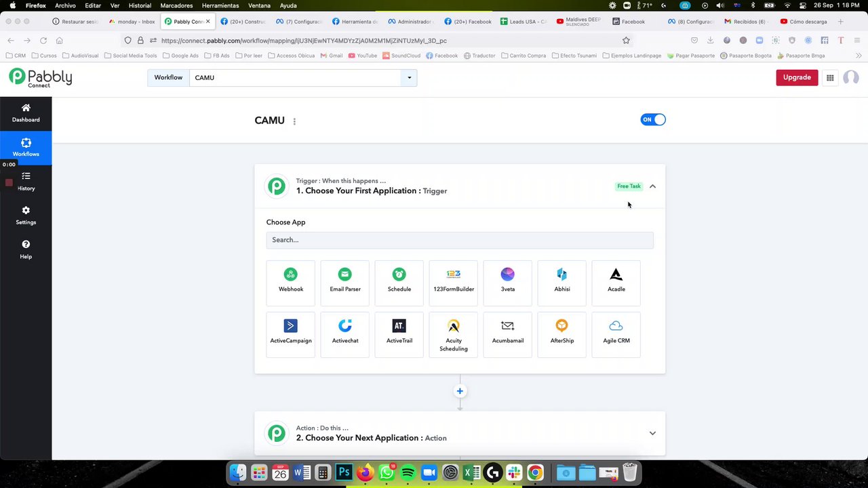The image size is (868, 488).
Task: Switch to the Recibidos (6) tab
Action: tap(745, 22)
